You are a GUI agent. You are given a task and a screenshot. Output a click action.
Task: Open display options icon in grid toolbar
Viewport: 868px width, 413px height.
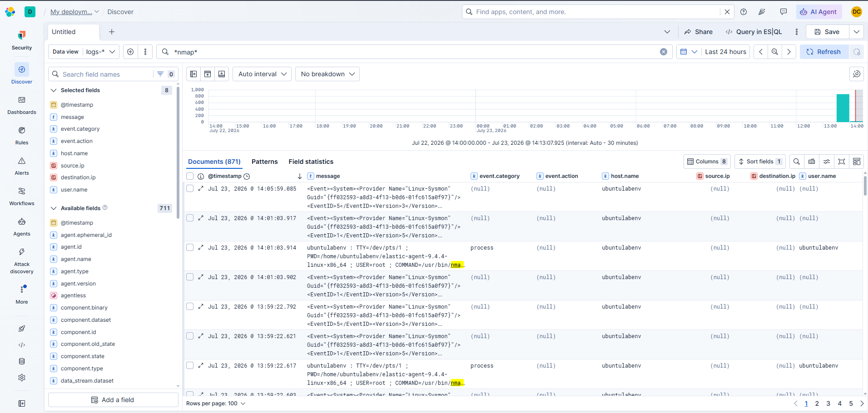pos(827,162)
